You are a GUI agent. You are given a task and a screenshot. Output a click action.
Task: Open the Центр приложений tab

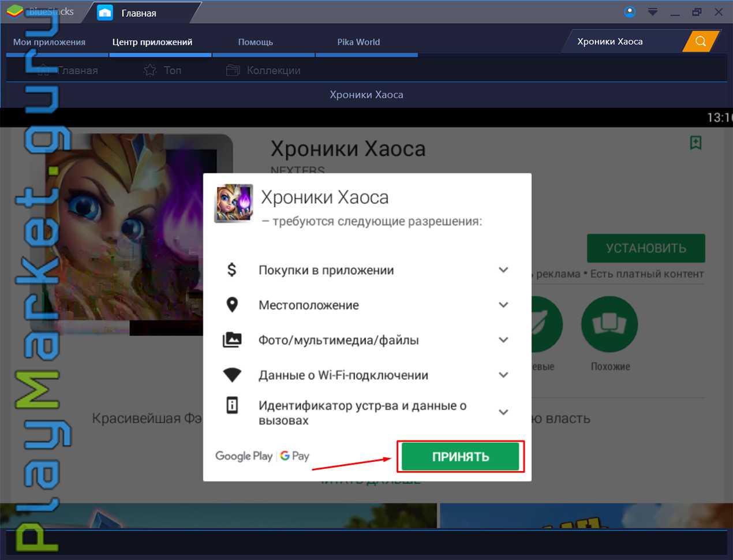click(152, 42)
